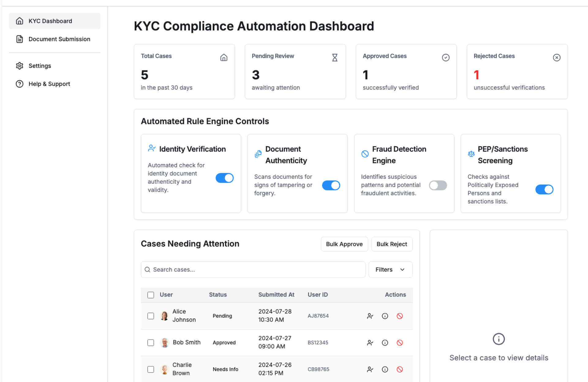This screenshot has height=382, width=588.
Task: Go to Settings in sidebar
Action: point(40,66)
